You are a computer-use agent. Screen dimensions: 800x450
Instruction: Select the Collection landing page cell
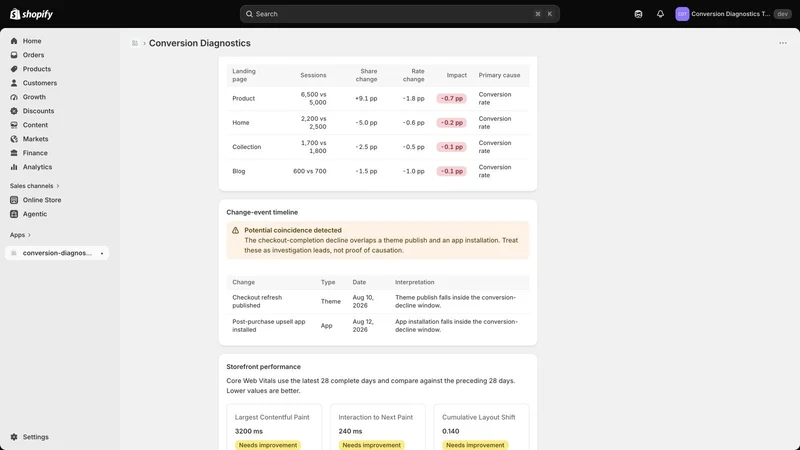pos(246,147)
